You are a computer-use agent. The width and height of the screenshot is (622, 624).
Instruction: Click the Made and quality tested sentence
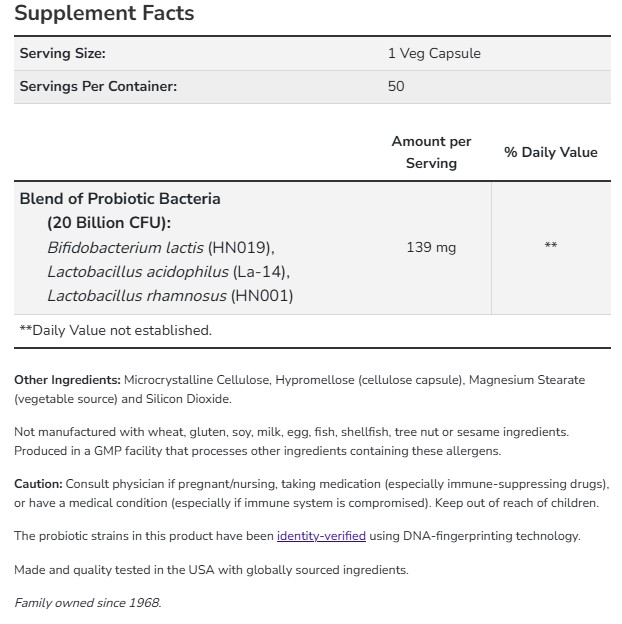211,570
